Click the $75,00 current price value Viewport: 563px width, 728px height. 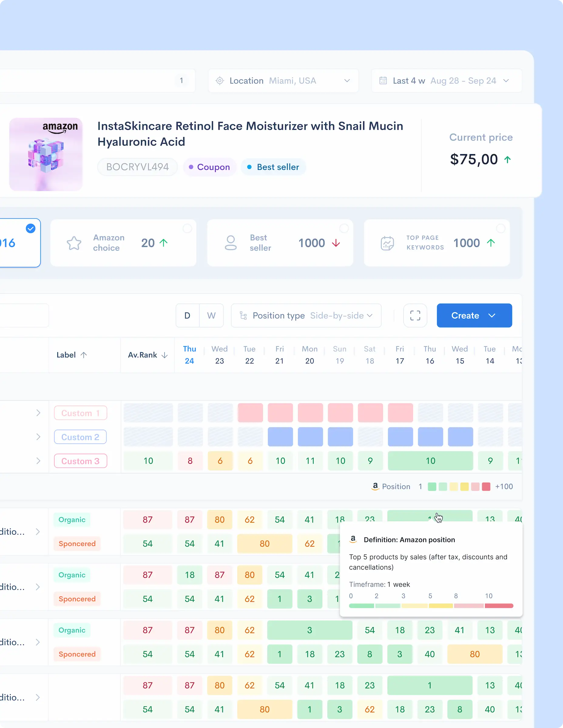[474, 159]
